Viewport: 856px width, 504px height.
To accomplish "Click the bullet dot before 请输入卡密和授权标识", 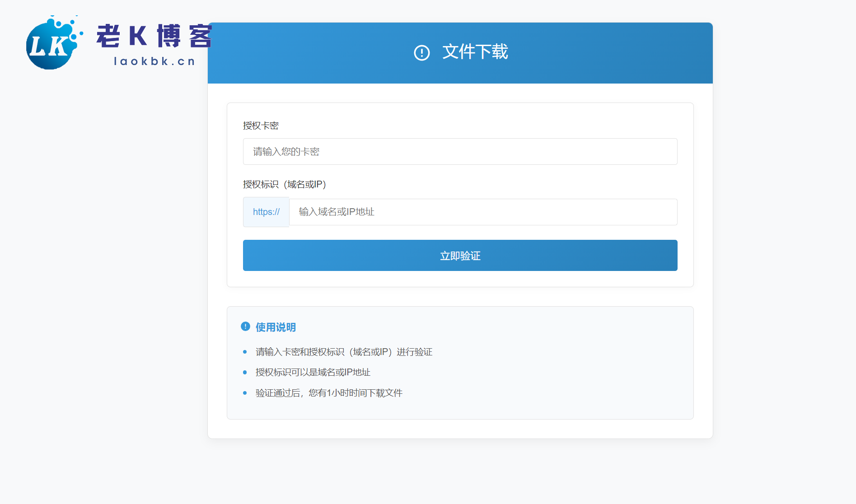I will [x=245, y=352].
